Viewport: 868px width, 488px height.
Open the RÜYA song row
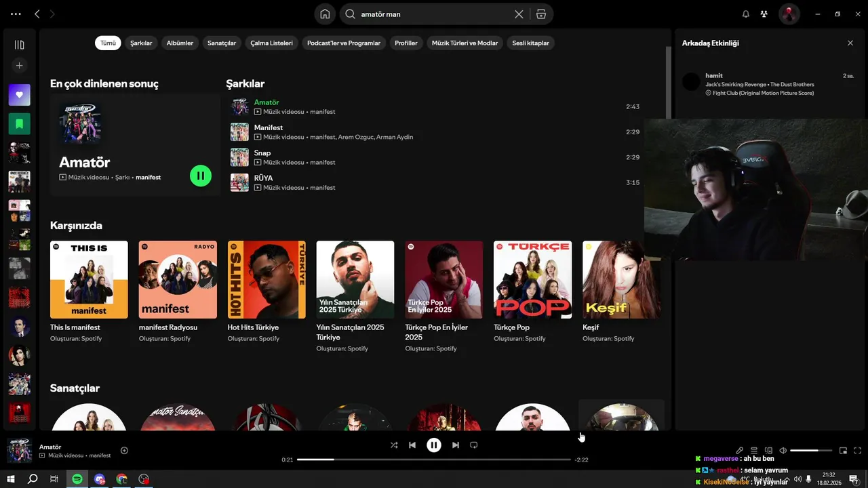tap(435, 182)
